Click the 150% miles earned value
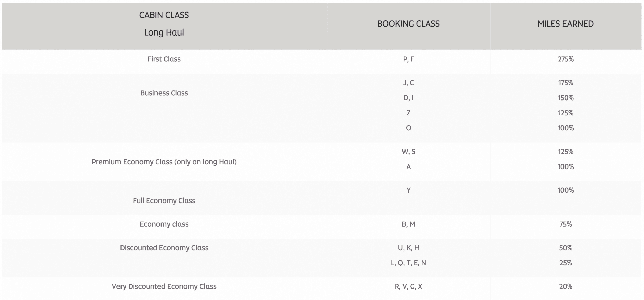Screen dimensions: 644x300 [566, 98]
